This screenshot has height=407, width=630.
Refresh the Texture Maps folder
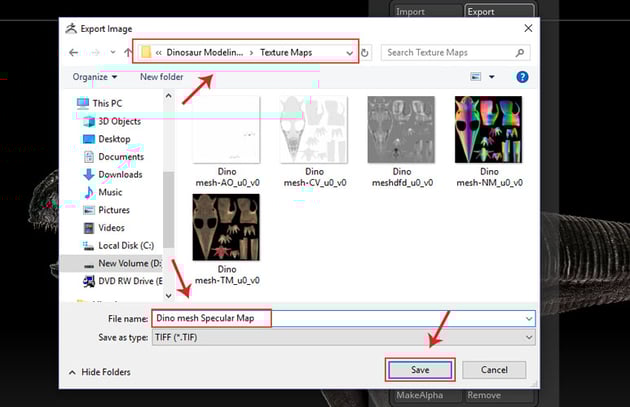pos(364,53)
